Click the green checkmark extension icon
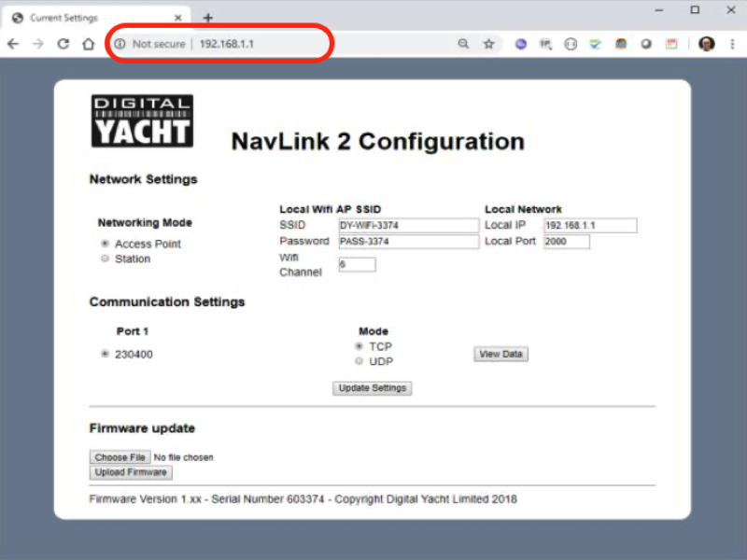The width and height of the screenshot is (747, 560). [x=595, y=44]
